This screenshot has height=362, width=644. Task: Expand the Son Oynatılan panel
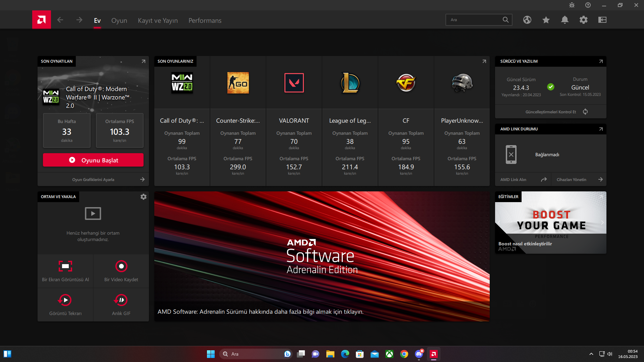point(144,61)
